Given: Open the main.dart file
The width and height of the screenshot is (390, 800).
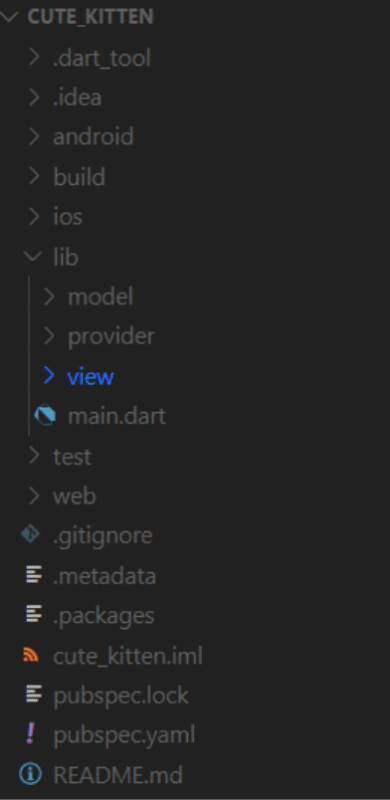Looking at the screenshot, I should (117, 416).
